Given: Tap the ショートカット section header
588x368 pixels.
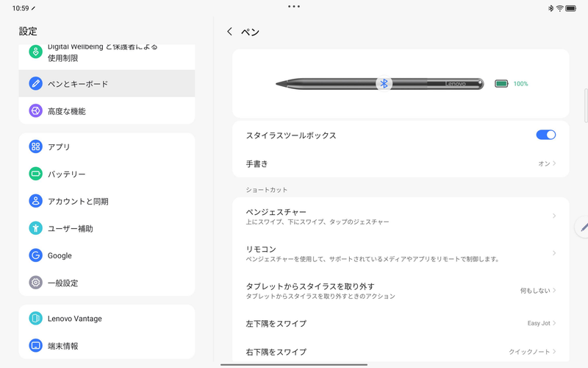Looking at the screenshot, I should (267, 190).
